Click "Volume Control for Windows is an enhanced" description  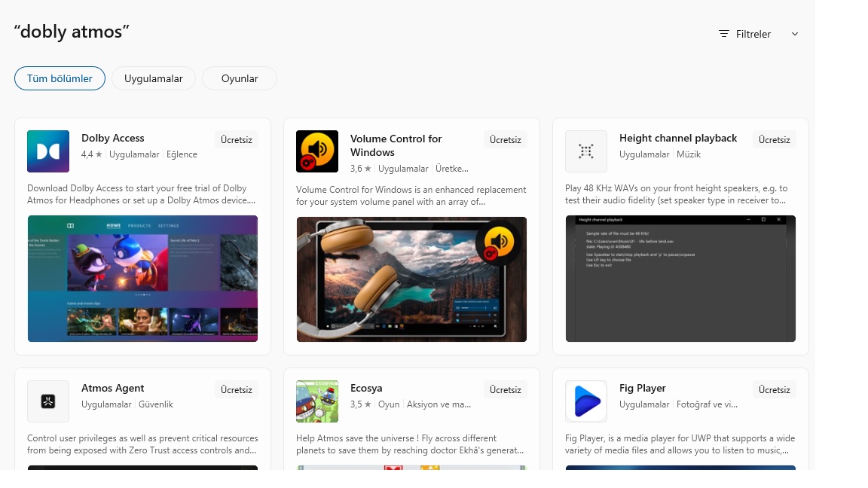click(411, 196)
